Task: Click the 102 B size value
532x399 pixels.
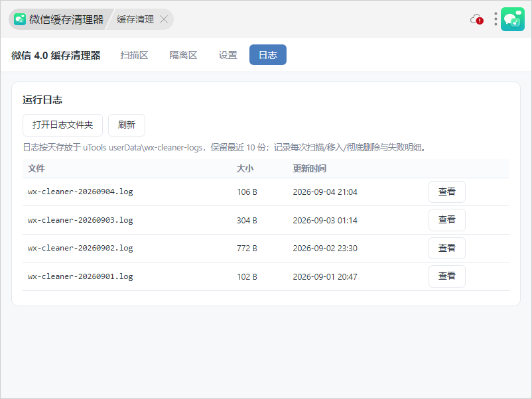Action: pos(247,277)
